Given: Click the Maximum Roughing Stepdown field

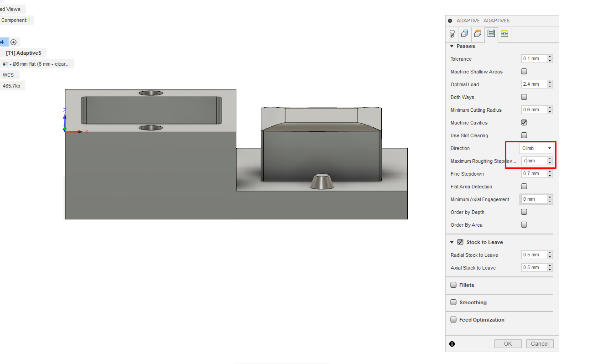Looking at the screenshot, I should pos(534,161).
